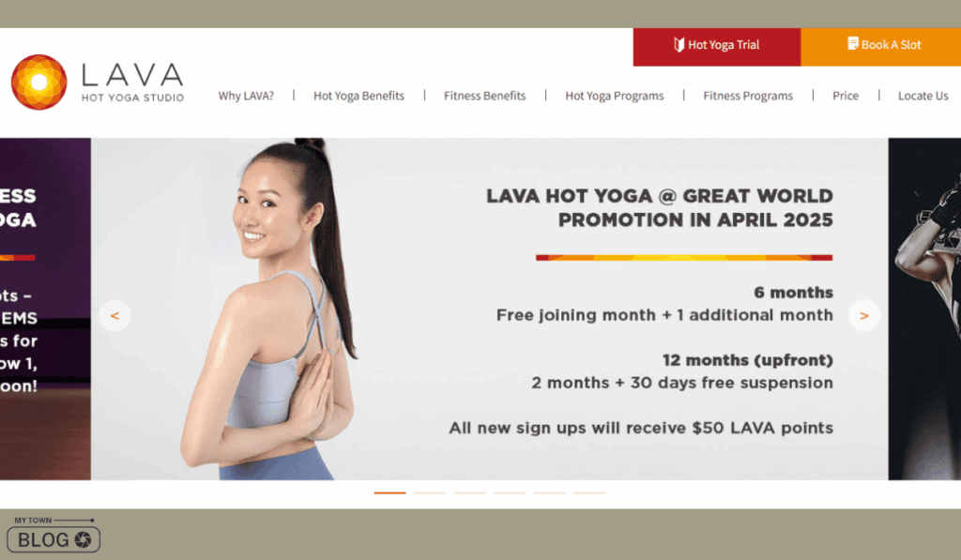Click the partial purple slide on the left
Image resolution: width=961 pixels, height=560 pixels.
[45, 309]
